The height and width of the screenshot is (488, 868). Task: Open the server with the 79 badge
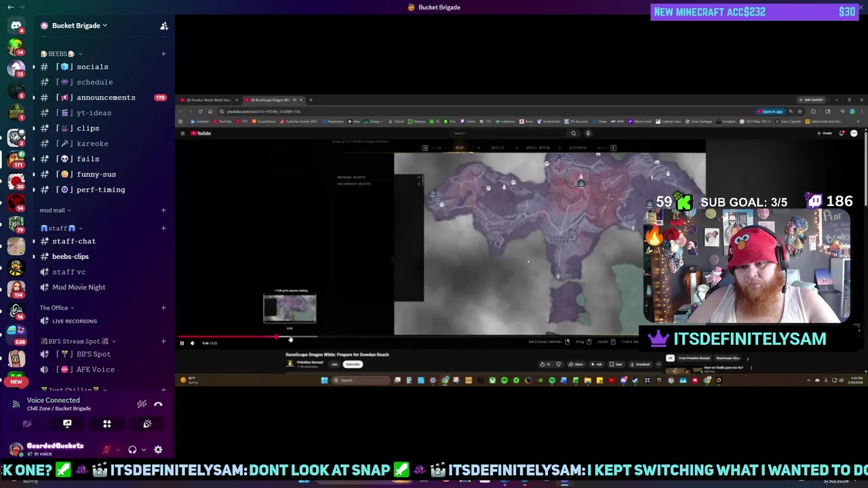[16, 224]
